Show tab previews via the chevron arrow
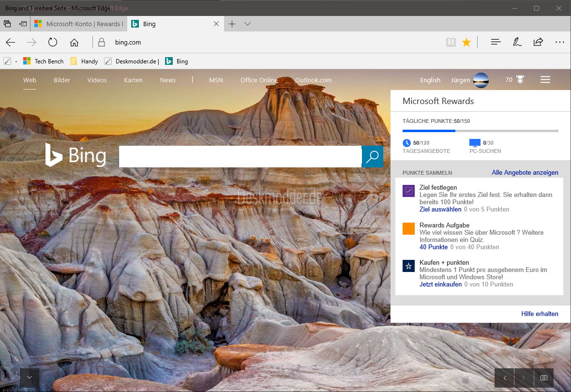Screen dimensions: 571x392 (x=248, y=24)
